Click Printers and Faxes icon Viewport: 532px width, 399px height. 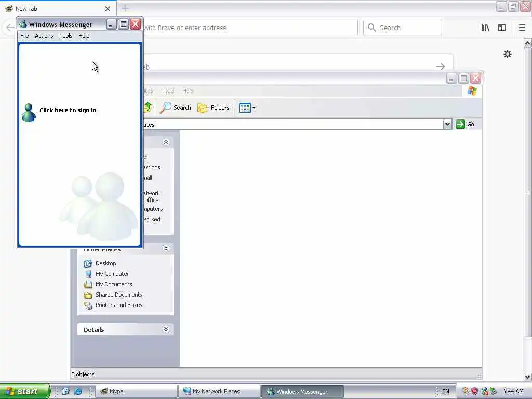88,305
